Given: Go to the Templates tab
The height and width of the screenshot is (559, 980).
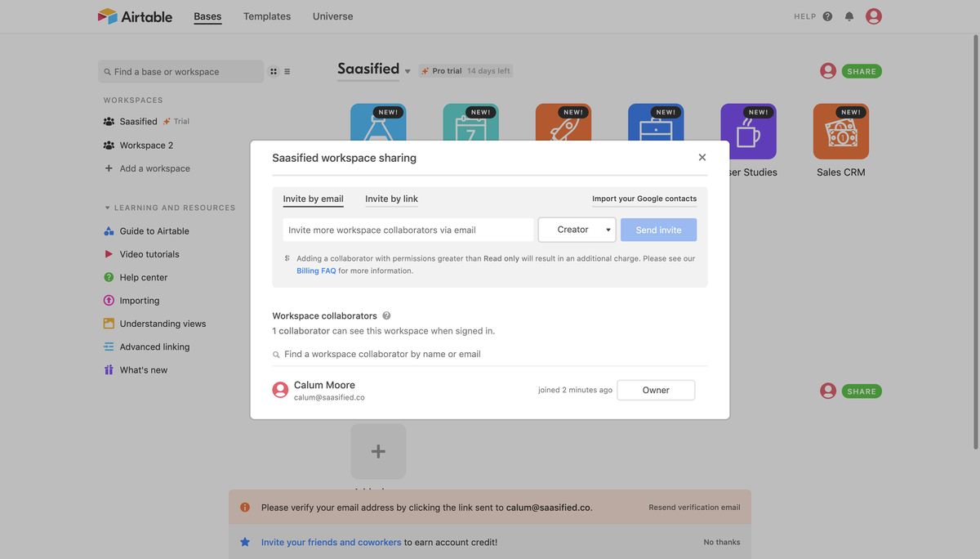Looking at the screenshot, I should tap(267, 16).
